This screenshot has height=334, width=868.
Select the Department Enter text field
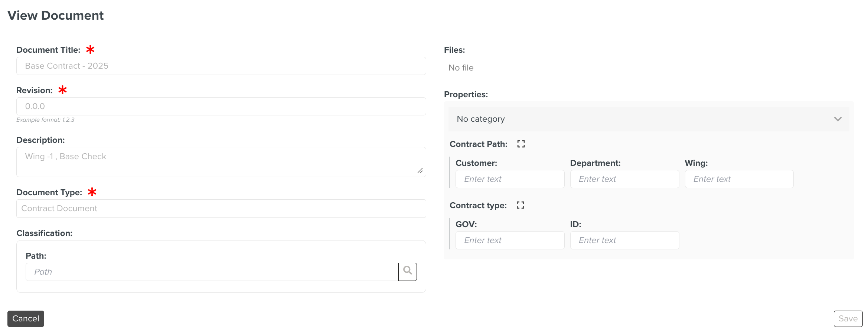pyautogui.click(x=624, y=179)
